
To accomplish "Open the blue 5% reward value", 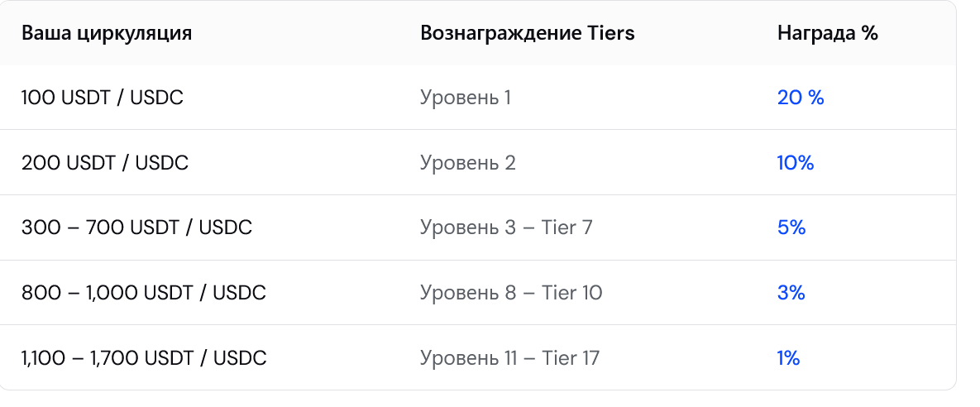I will click(x=791, y=227).
